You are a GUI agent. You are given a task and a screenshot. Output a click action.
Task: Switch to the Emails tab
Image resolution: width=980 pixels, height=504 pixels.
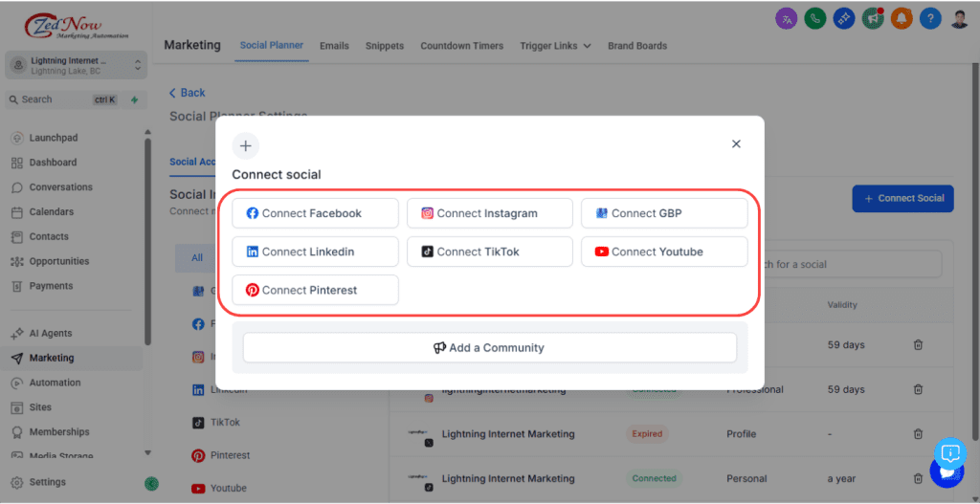(334, 46)
